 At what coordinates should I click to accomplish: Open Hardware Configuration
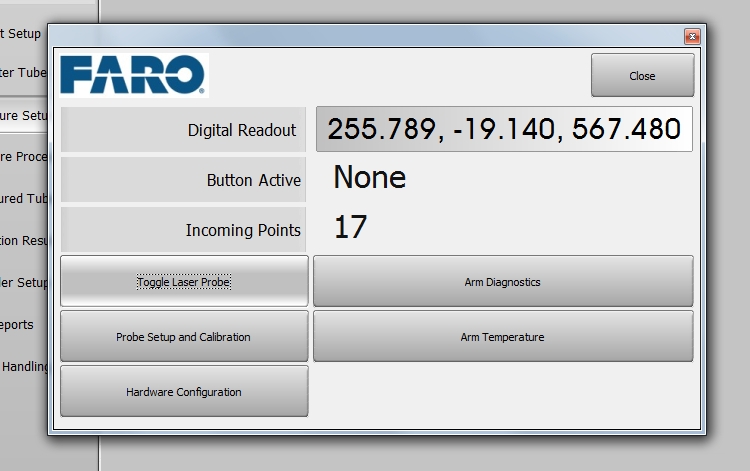[184, 392]
